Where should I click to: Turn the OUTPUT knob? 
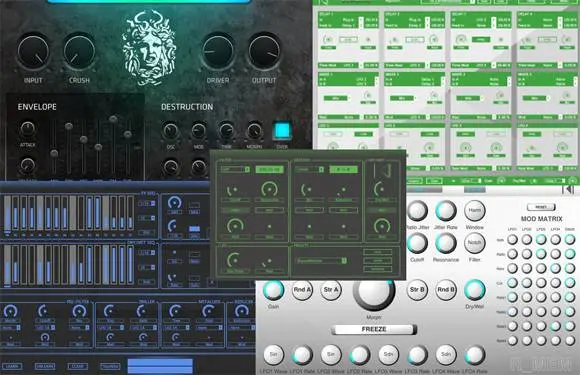264,52
